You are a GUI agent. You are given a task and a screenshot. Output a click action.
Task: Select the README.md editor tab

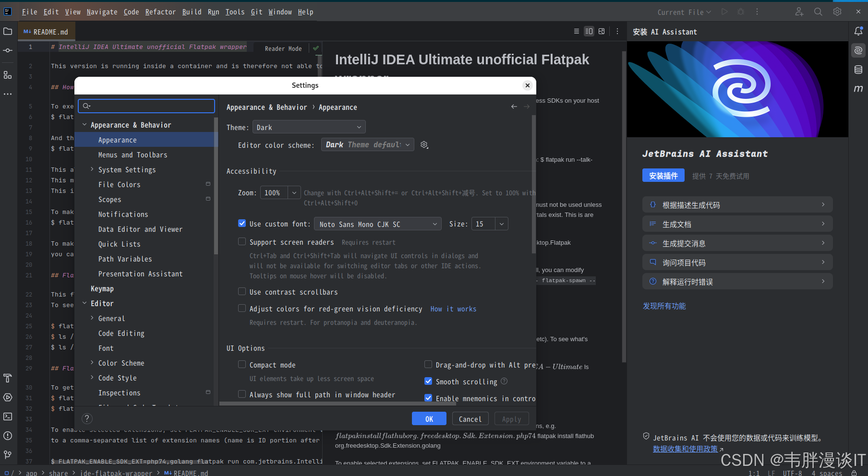(46, 32)
